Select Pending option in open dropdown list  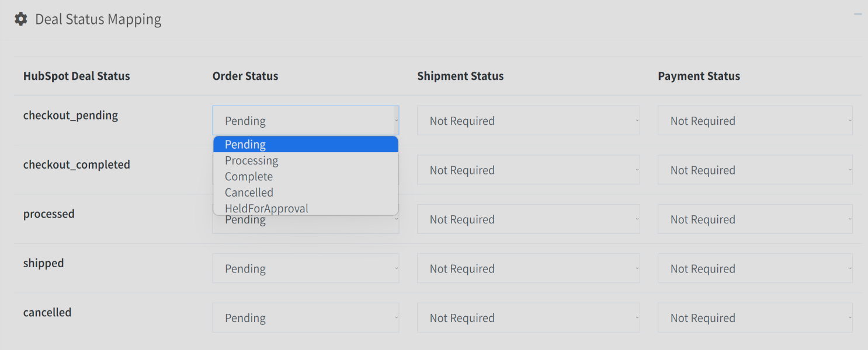point(305,144)
